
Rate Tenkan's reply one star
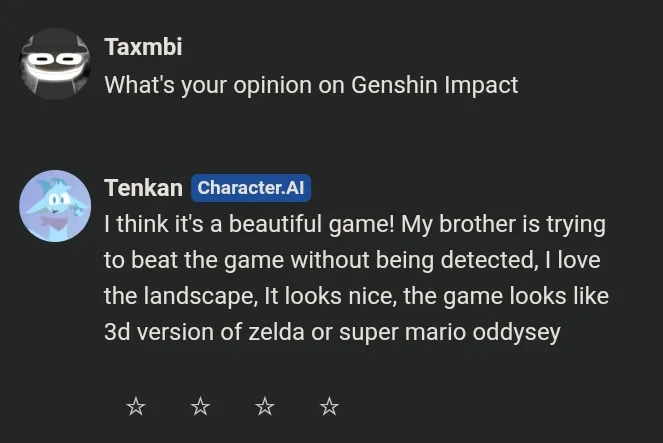click(x=136, y=407)
